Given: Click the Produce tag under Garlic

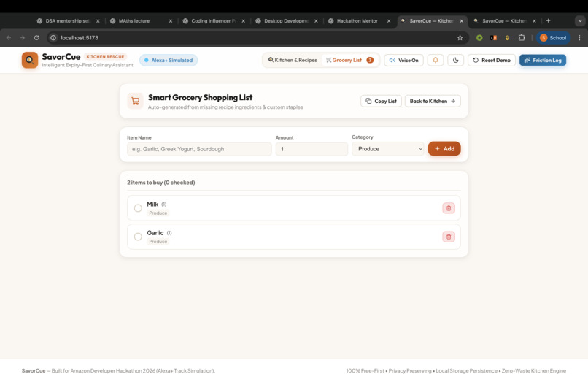Looking at the screenshot, I should click(158, 242).
